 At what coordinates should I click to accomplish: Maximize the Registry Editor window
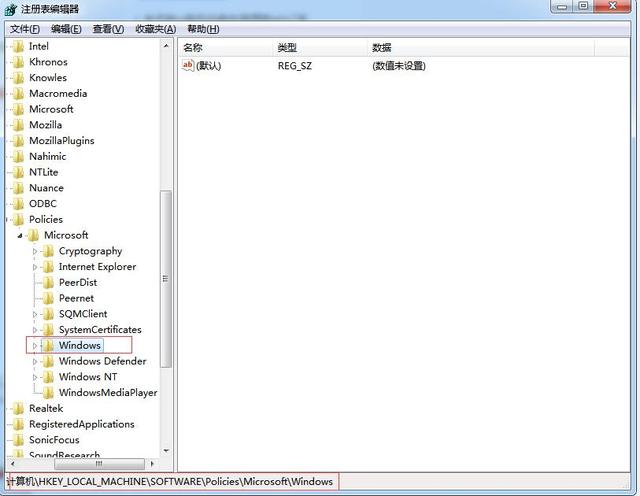tap(584, 7)
